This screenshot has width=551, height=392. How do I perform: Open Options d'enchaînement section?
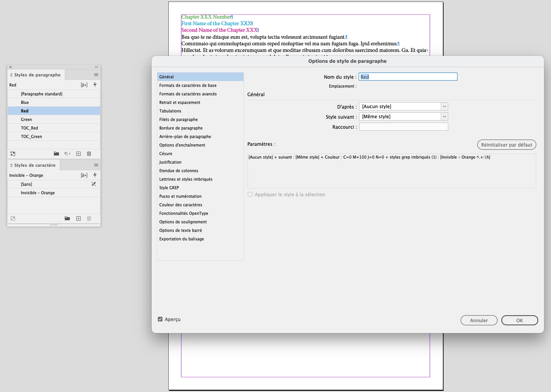pos(200,145)
